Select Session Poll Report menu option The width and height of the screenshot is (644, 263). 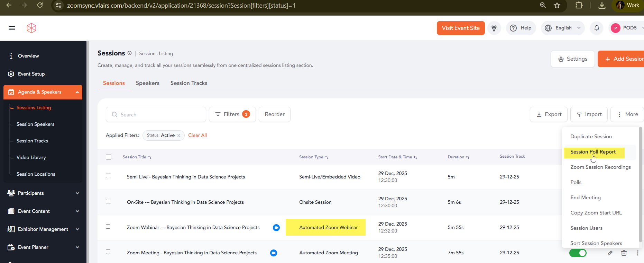[x=593, y=152]
